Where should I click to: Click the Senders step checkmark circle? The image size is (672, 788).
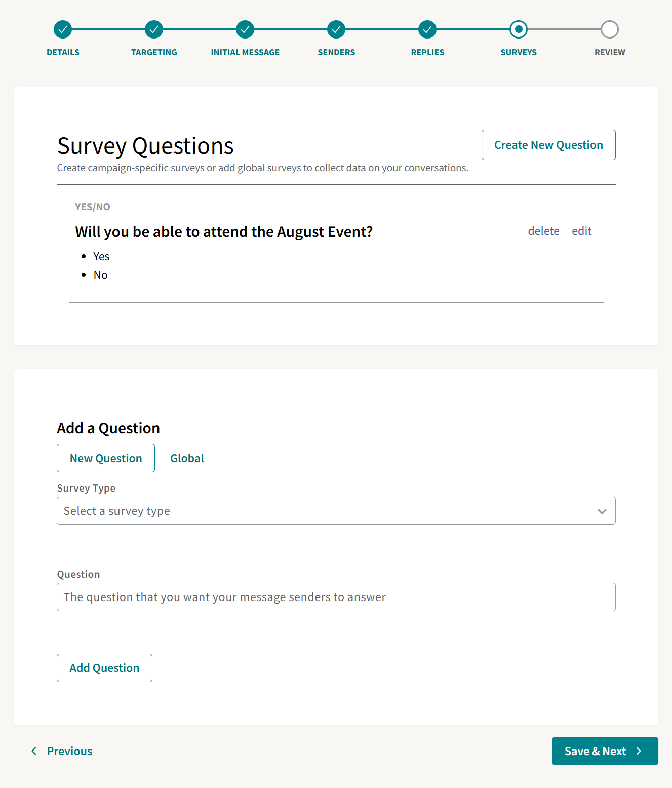336,29
